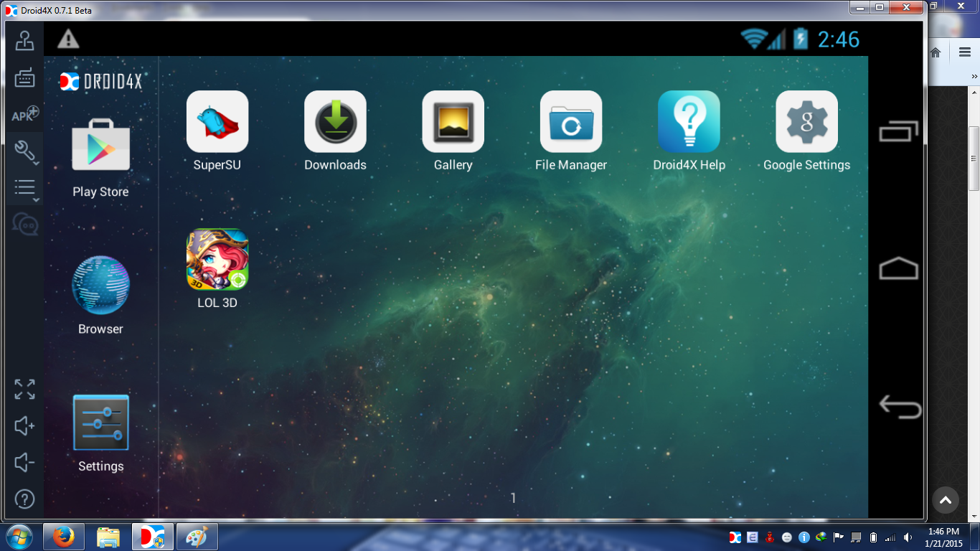The height and width of the screenshot is (551, 980).
Task: Click the overflow chevron in background browser
Action: [975, 76]
